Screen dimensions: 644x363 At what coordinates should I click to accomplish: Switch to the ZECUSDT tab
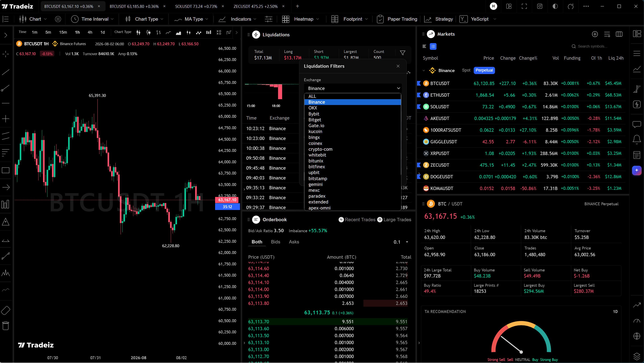tap(255, 6)
